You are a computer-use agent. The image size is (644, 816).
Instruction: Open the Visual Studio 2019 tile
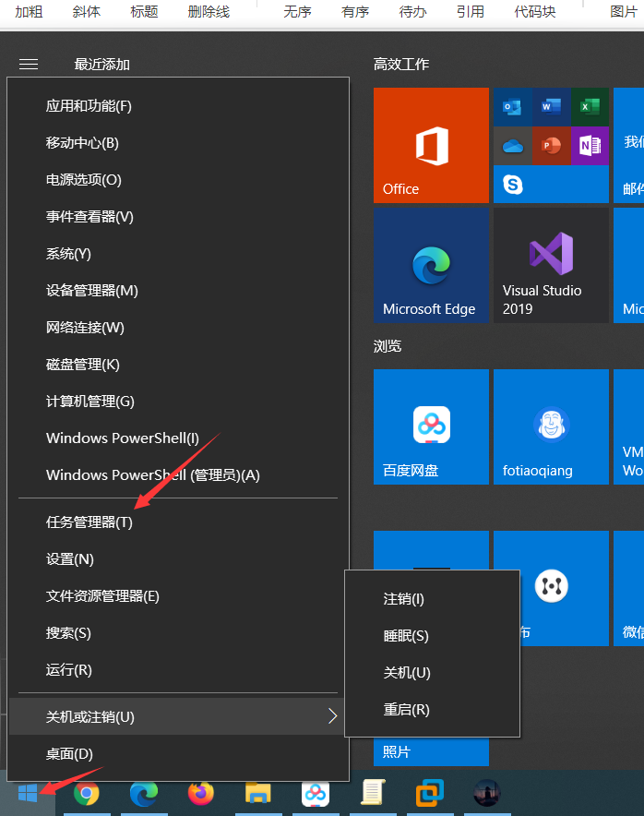551,266
